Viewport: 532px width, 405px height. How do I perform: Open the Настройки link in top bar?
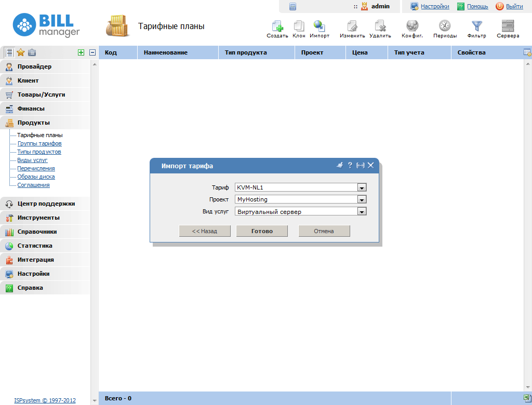tap(435, 6)
